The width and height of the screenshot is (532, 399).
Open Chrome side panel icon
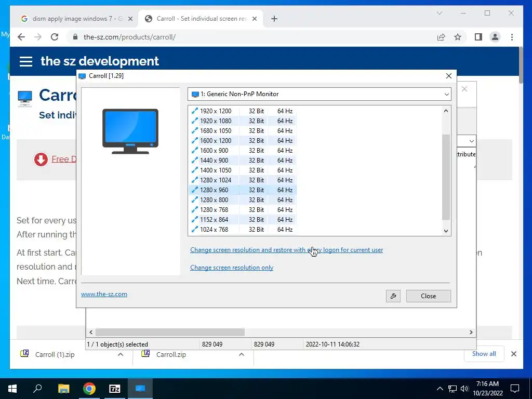[478, 37]
